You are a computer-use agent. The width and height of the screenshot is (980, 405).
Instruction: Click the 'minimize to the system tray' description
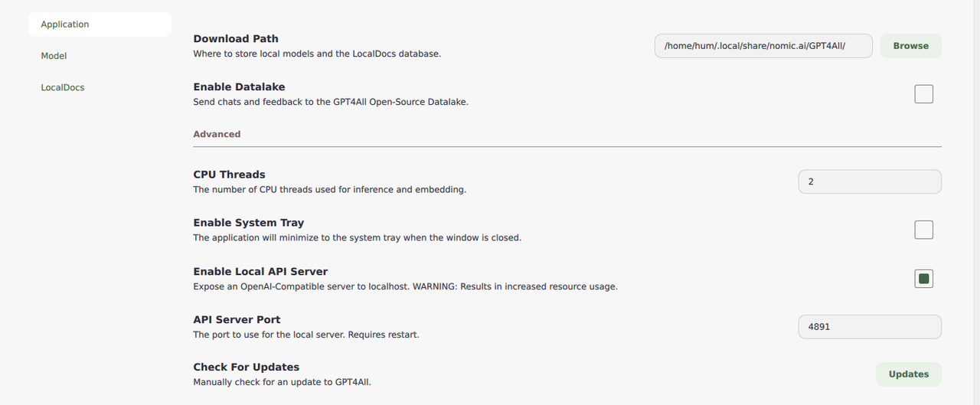pos(357,237)
